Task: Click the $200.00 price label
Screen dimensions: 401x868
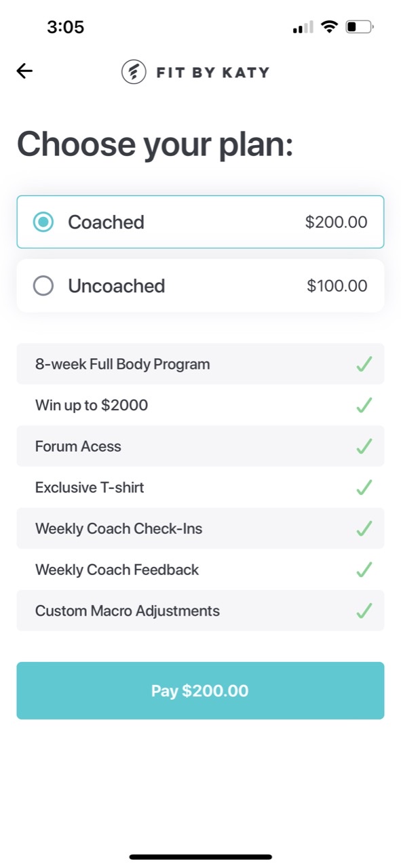Action: point(336,222)
